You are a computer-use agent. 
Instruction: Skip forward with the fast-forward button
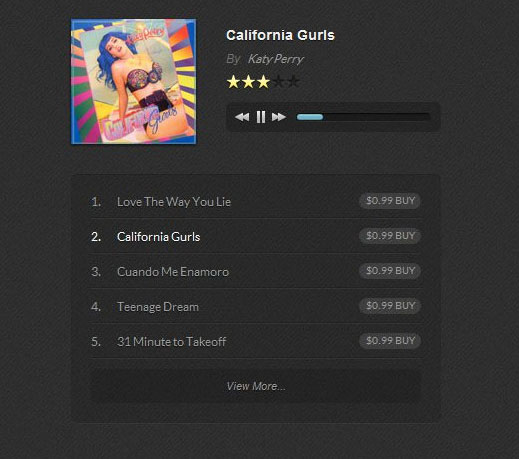click(279, 117)
